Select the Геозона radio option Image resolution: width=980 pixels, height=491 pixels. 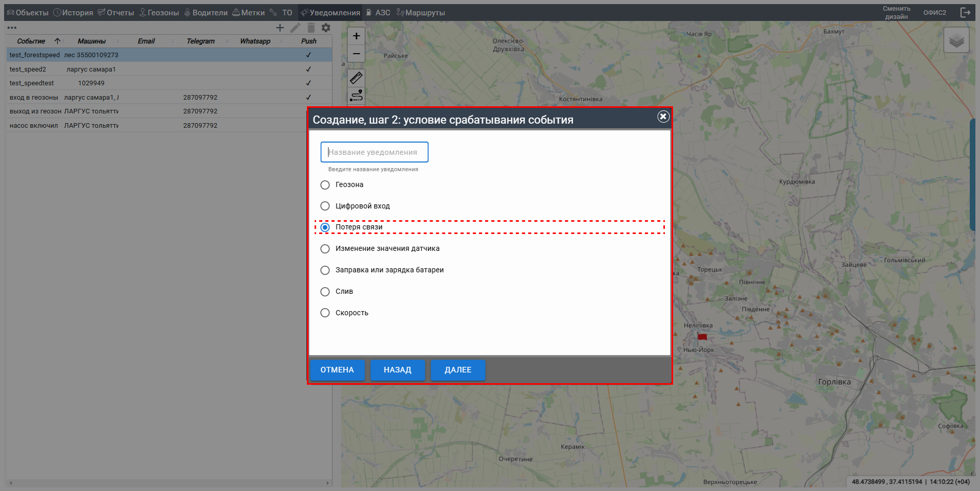tap(325, 185)
